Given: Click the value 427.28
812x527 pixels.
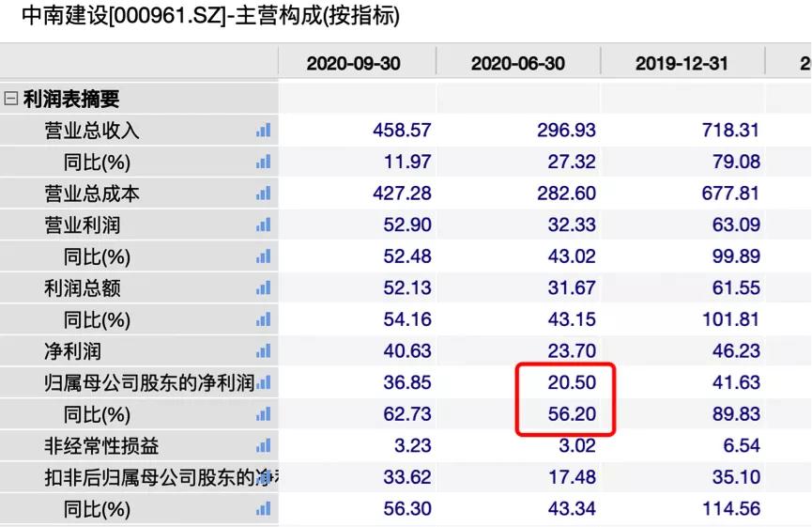Looking at the screenshot, I should (402, 194).
